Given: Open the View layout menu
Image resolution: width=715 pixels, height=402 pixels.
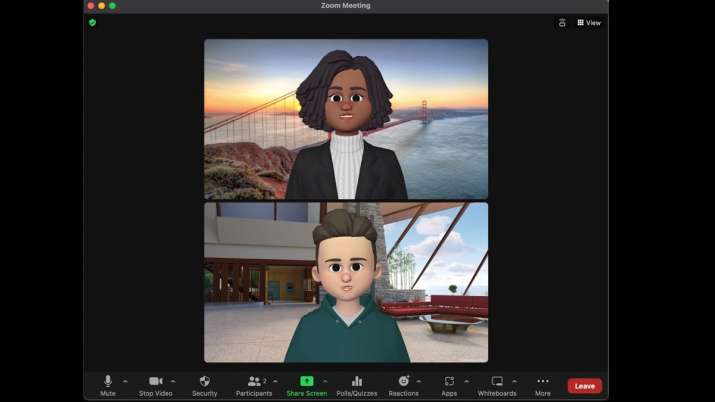Looking at the screenshot, I should [589, 23].
